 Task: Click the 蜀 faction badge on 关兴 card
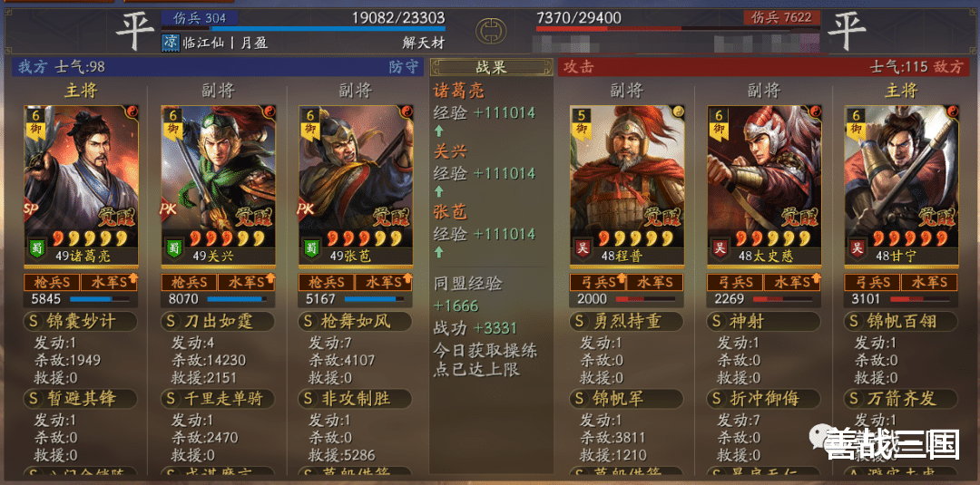(172, 247)
